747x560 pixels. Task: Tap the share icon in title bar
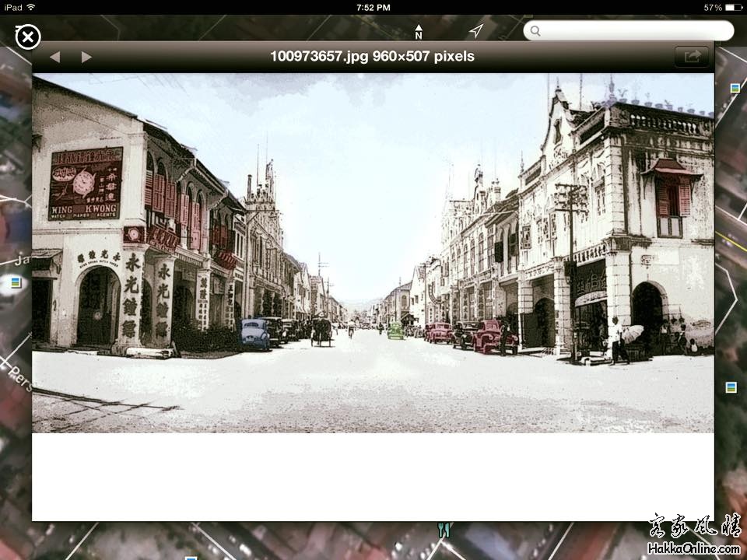pos(691,57)
